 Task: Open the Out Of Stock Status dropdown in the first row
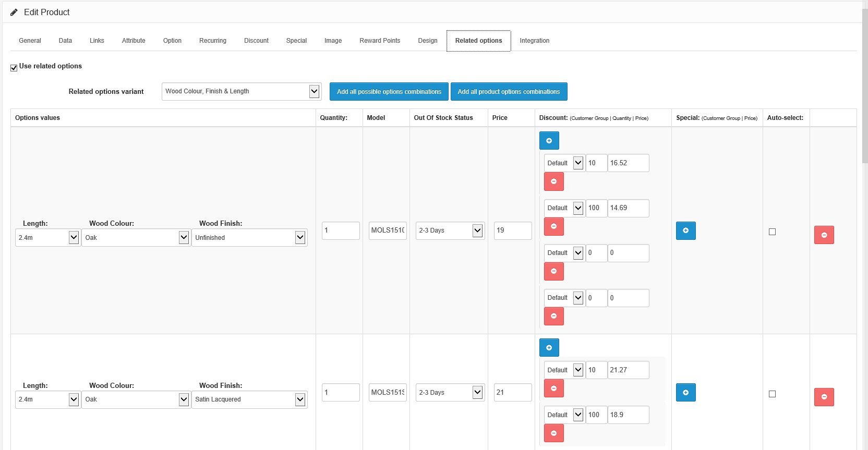pos(450,230)
